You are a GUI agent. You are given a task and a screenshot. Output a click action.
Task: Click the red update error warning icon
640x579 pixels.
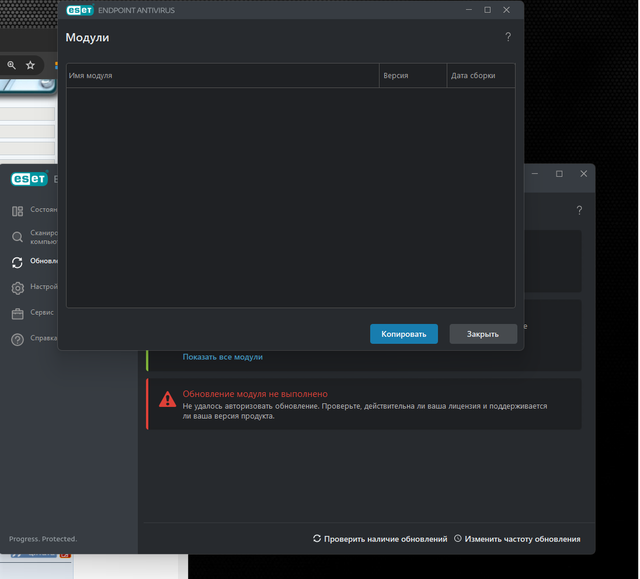point(167,399)
